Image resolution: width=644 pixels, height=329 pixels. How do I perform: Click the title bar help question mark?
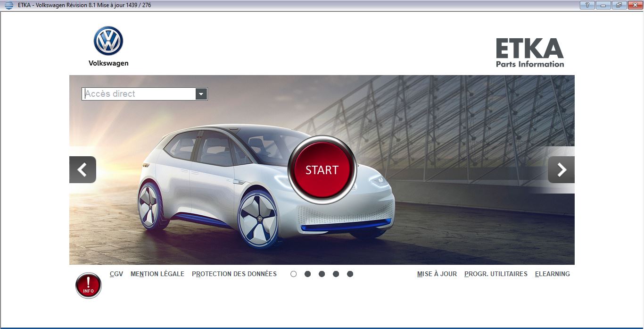[587, 5]
